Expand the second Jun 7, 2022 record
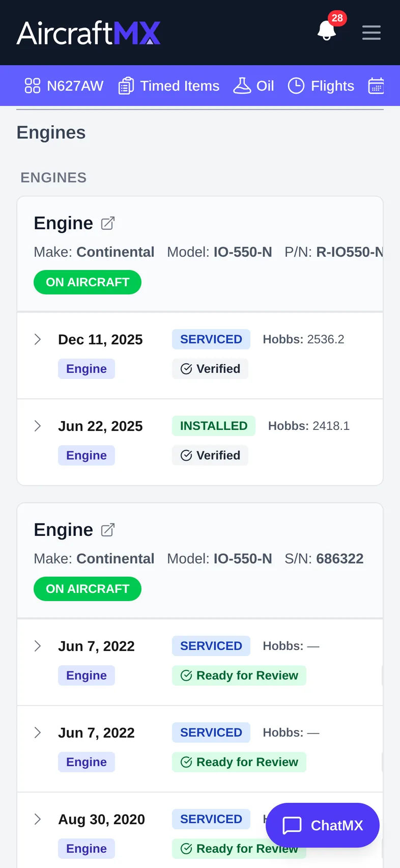The height and width of the screenshot is (868, 400). coord(38,733)
